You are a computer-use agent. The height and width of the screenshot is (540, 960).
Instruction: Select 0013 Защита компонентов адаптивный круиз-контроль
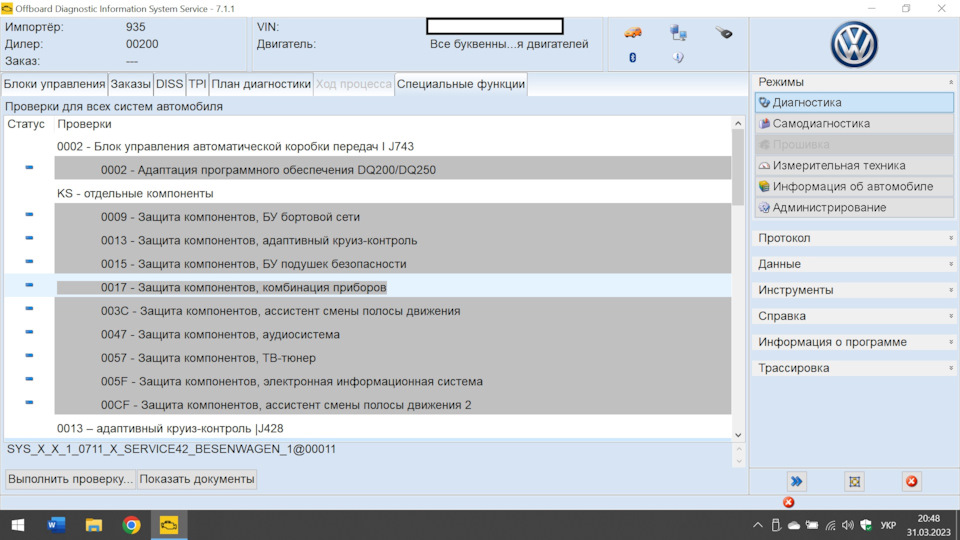click(x=392, y=241)
